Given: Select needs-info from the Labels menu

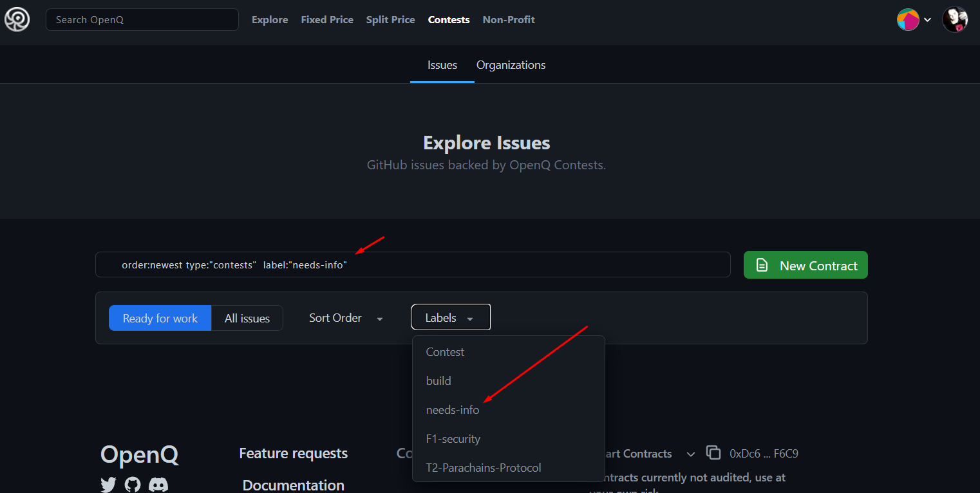Looking at the screenshot, I should click(452, 409).
